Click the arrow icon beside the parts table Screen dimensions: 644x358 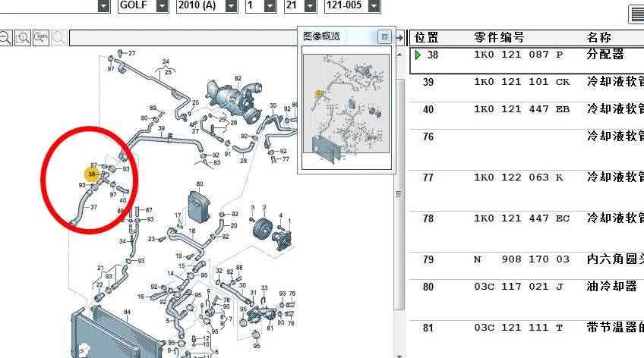pos(399,38)
